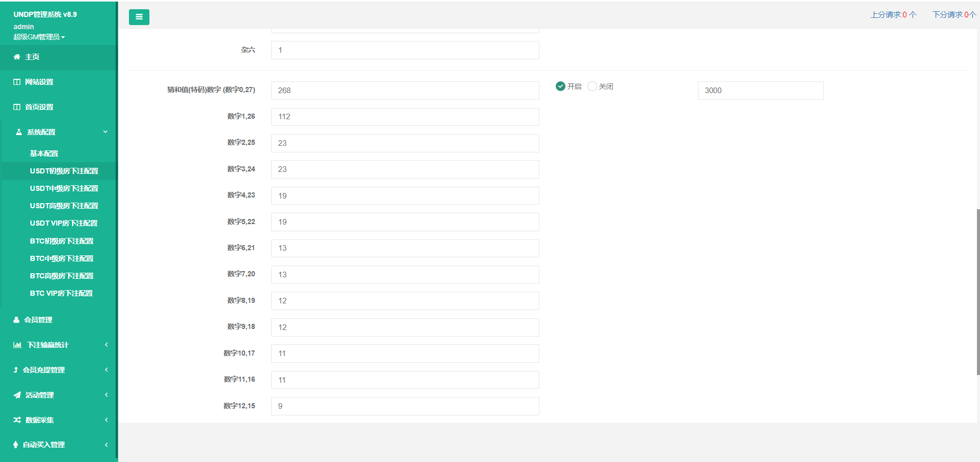Open BTC VIP房下注配置 menu item
The width and height of the screenshot is (980, 462).
61,293
